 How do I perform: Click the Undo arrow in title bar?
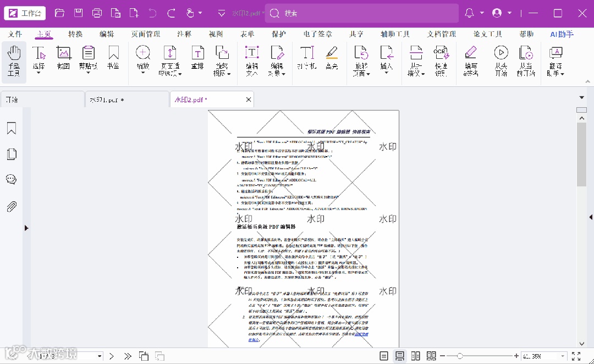[152, 13]
